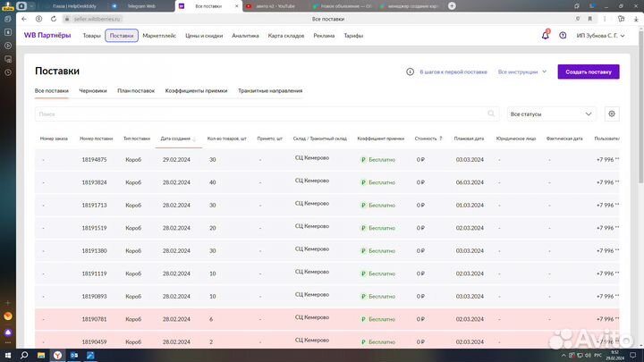Click the info icon near 8 шагов
The height and width of the screenshot is (362, 644).
411,72
